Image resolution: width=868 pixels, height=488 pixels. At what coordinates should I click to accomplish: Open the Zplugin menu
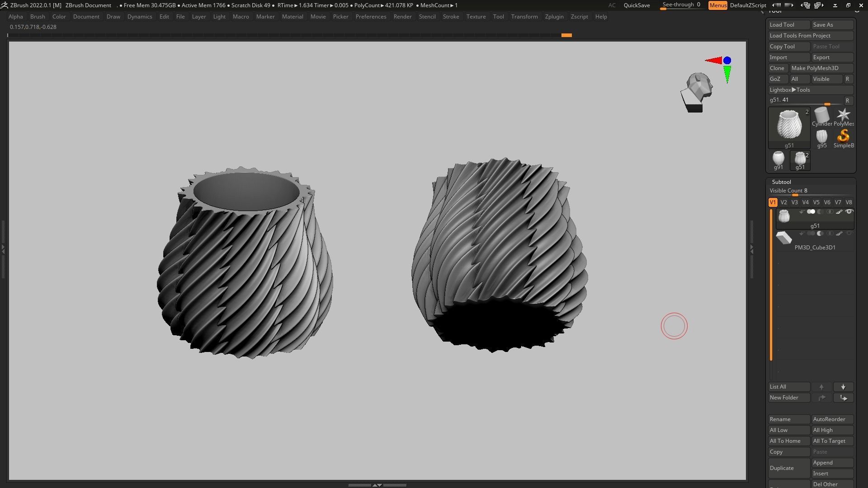click(x=554, y=17)
